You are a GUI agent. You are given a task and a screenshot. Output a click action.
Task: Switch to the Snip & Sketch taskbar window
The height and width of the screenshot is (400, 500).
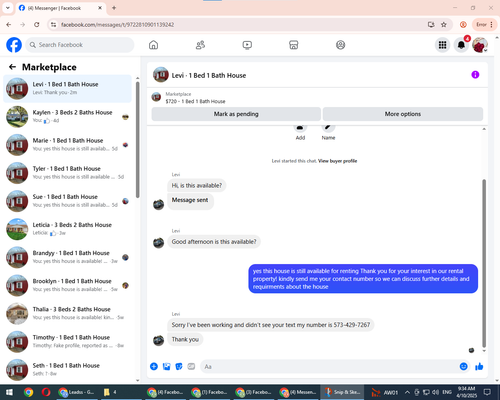[x=342, y=392]
